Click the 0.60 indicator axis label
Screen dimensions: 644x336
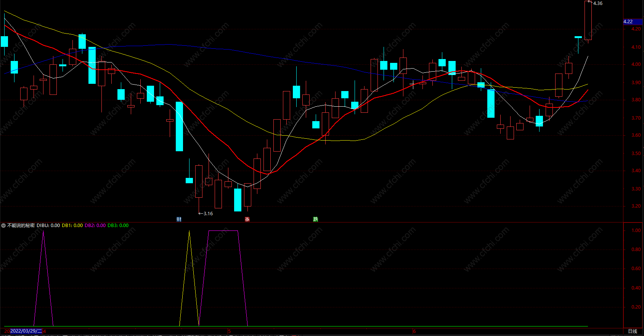636,269
